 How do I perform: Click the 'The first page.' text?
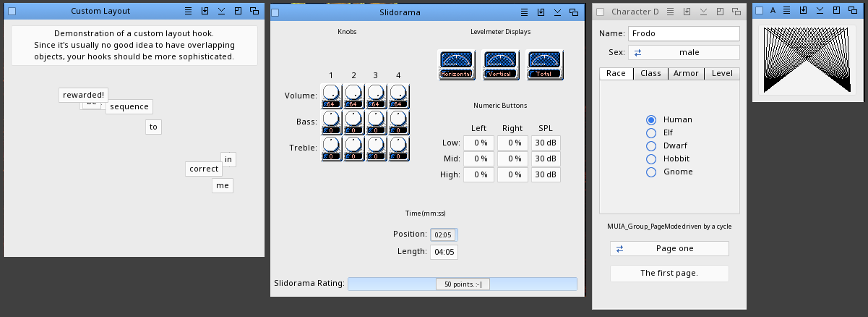pyautogui.click(x=669, y=273)
